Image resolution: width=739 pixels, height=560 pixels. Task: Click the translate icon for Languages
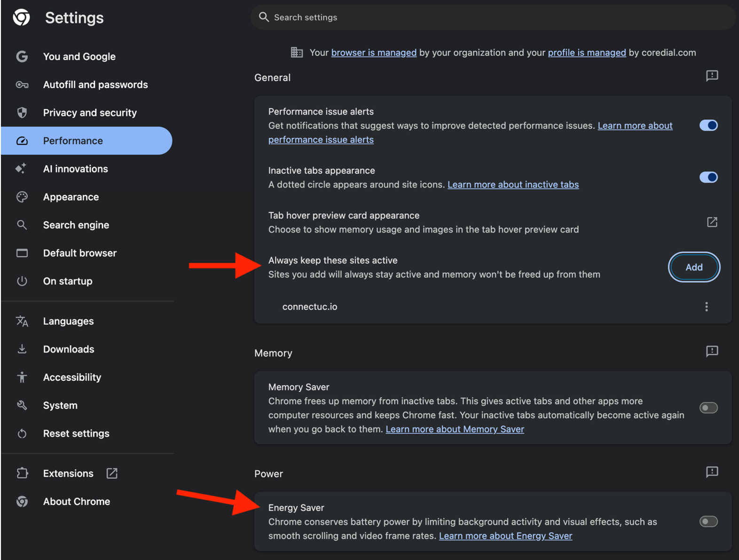pos(22,321)
